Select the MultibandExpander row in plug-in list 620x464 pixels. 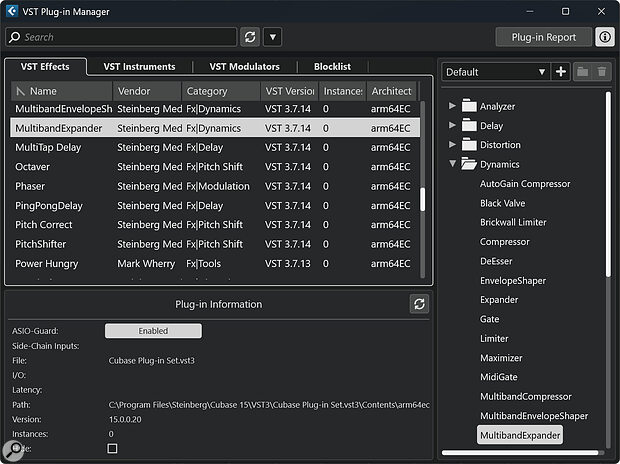pyautogui.click(x=215, y=128)
